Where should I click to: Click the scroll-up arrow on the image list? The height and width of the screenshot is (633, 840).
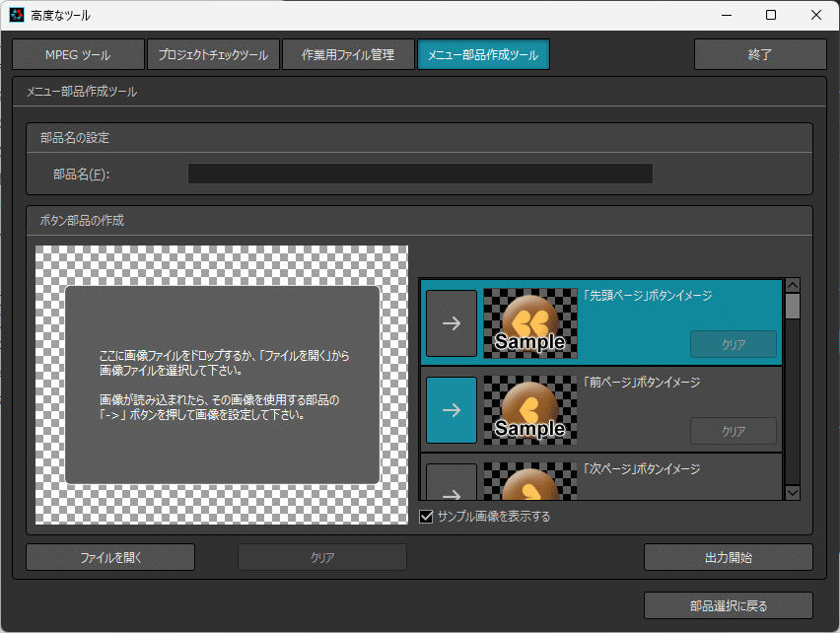tap(792, 285)
